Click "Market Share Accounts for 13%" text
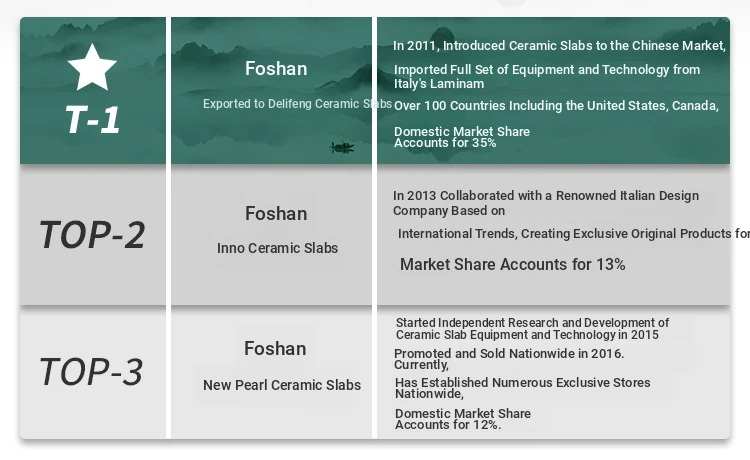Image resolution: width=750 pixels, height=460 pixels. point(512,265)
